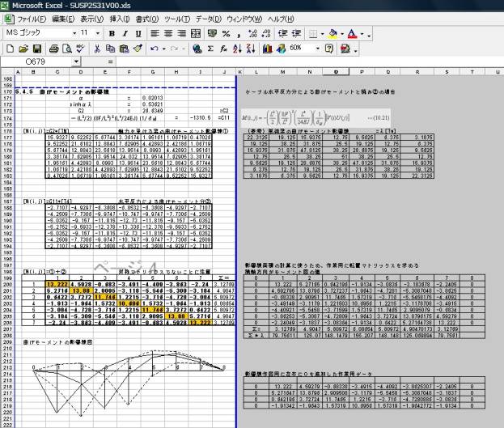
Task: Toggle Align Left
Action: [x=155, y=33]
